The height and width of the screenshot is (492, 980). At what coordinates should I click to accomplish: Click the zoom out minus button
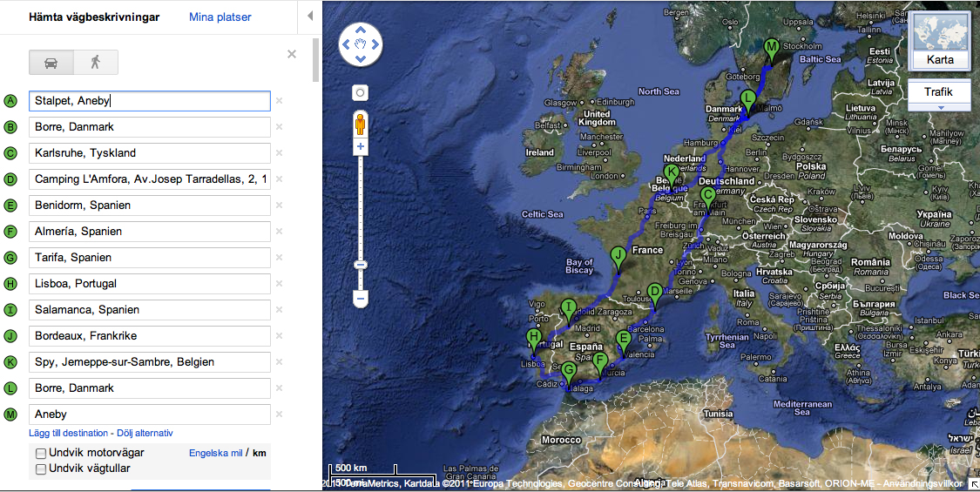click(x=360, y=299)
